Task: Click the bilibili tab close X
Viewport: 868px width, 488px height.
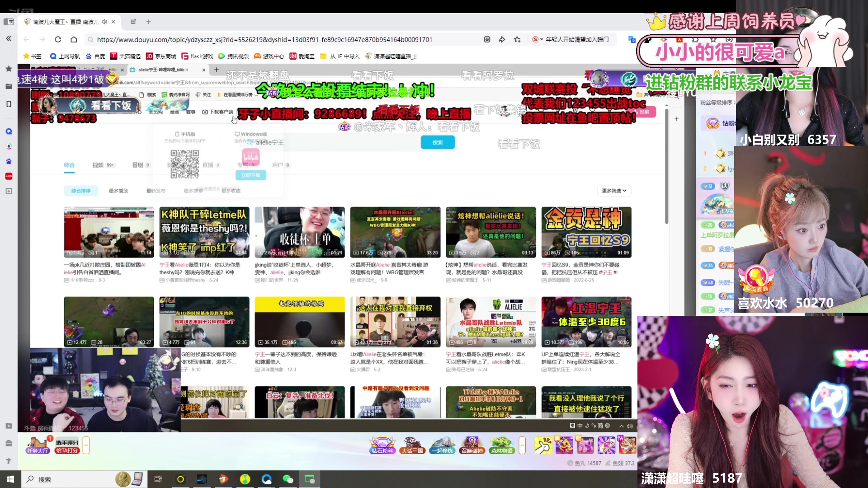Action: click(204, 70)
